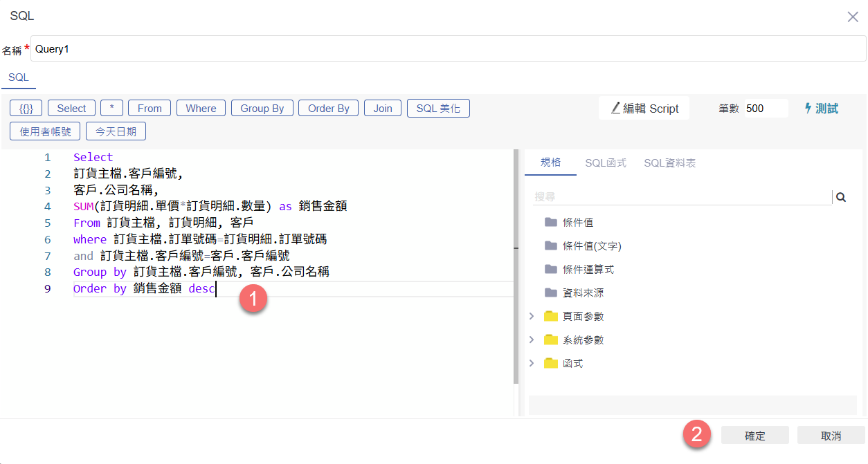The width and height of the screenshot is (868, 464).
Task: Insert the asterisk wildcard button
Action: (111, 109)
